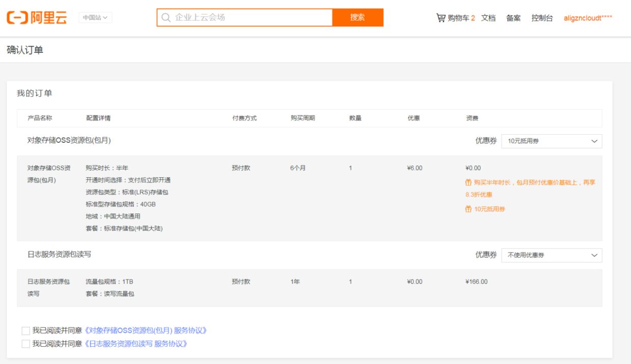Viewport: 631px width, 364px height.
Task: Check the 对象存储OSS资源包(包月) agreement checkbox
Action: pyautogui.click(x=25, y=330)
